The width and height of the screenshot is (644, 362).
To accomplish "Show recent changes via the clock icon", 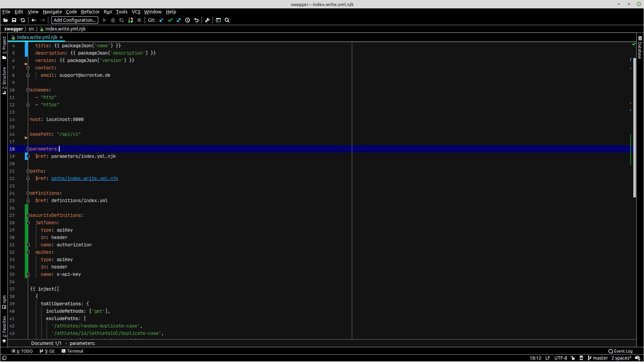I will [x=187, y=20].
